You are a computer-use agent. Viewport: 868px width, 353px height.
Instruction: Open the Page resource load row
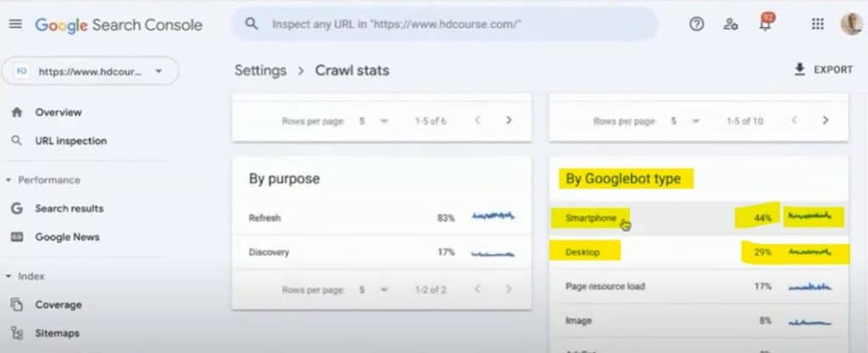(x=698, y=287)
